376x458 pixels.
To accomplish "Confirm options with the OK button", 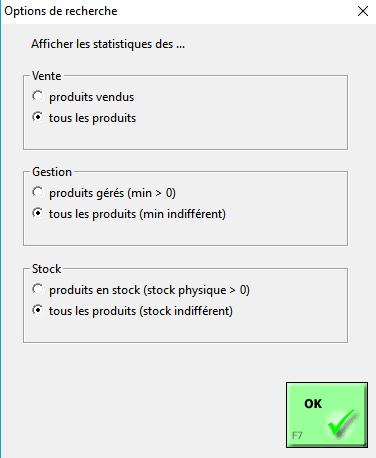I will tap(327, 415).
